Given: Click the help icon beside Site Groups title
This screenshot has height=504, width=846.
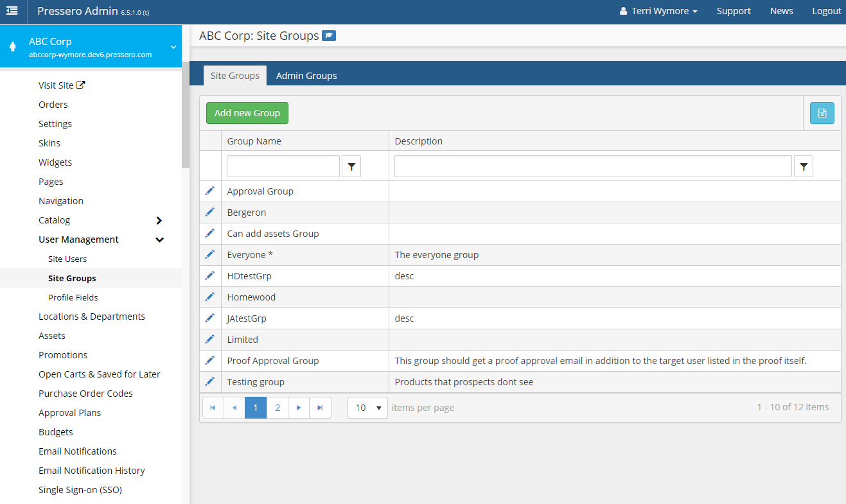Looking at the screenshot, I should (329, 36).
